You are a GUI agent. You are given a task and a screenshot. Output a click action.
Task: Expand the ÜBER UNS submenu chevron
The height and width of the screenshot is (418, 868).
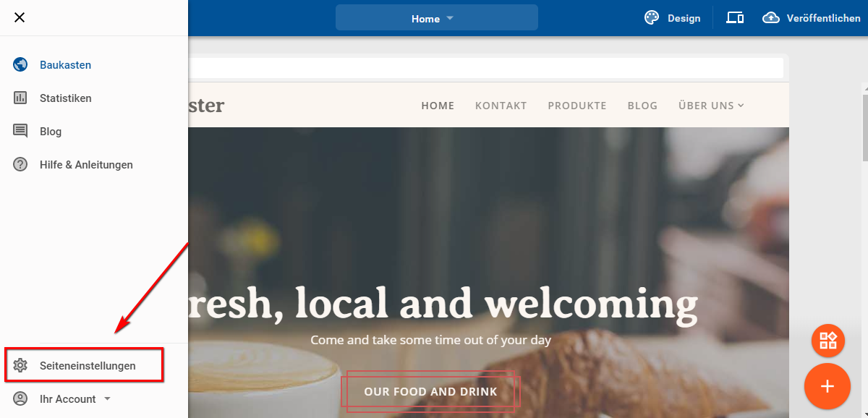tap(741, 106)
